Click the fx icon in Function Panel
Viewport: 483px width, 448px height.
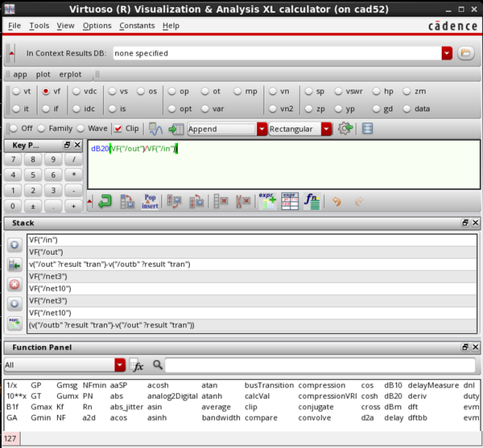(138, 365)
